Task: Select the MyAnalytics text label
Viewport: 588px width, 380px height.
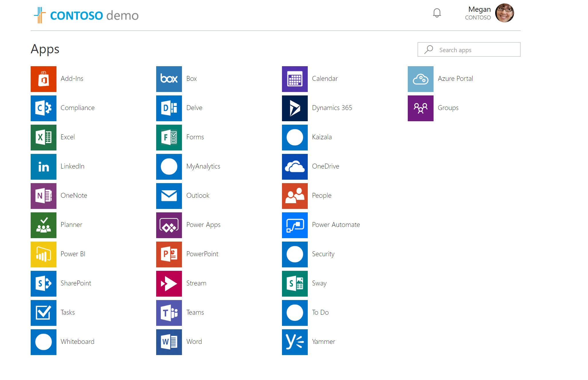Action: point(203,167)
